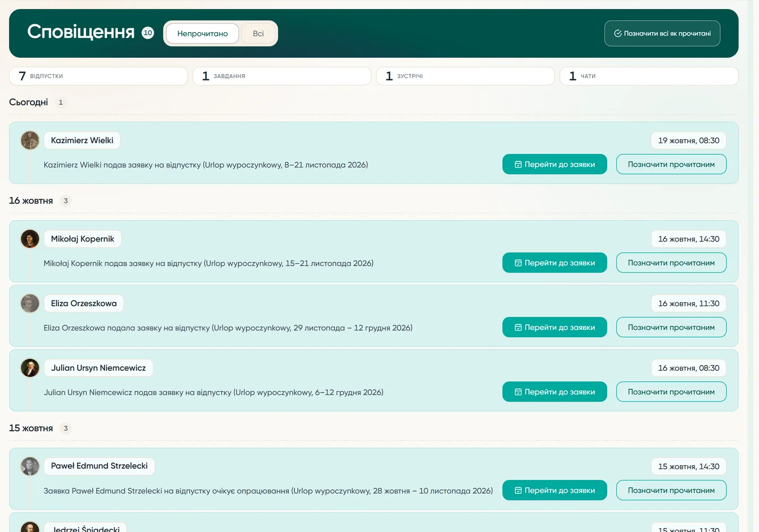Click Paweł Edmund Strzelecki's avatar
The image size is (759, 532).
[x=30, y=466]
